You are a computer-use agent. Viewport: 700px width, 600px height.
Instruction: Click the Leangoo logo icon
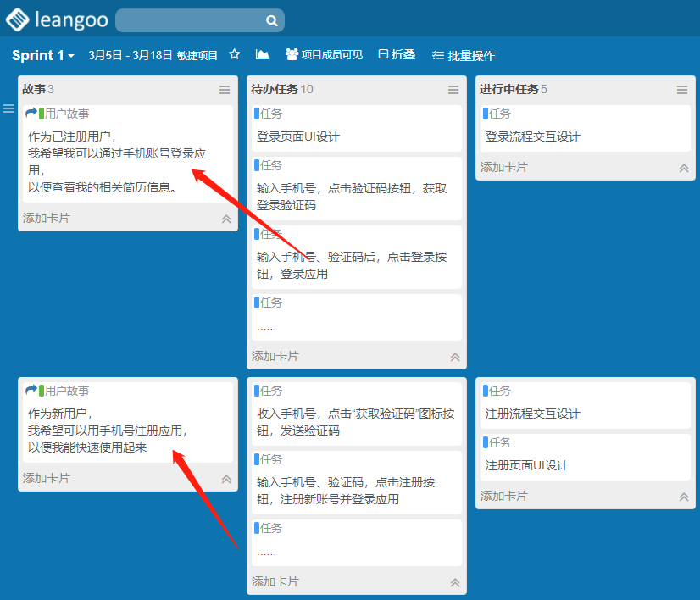[16, 19]
